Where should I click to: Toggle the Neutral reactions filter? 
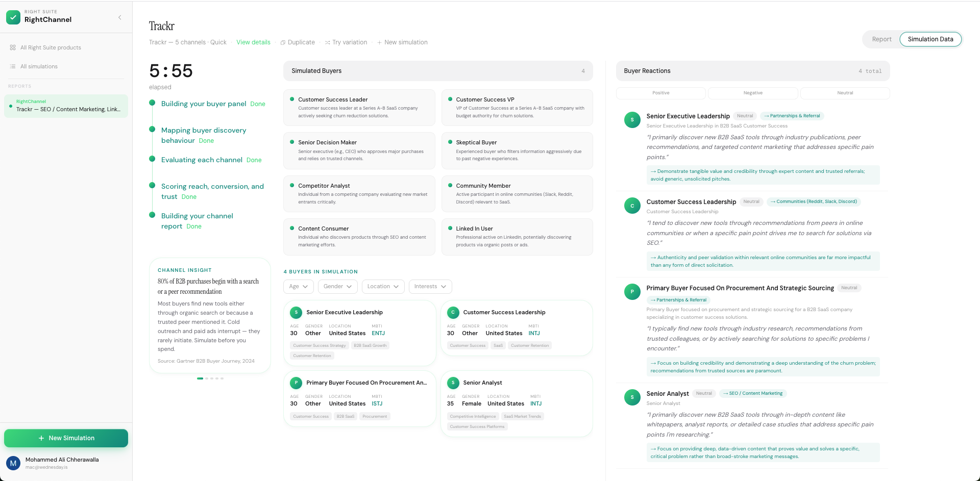[845, 93]
